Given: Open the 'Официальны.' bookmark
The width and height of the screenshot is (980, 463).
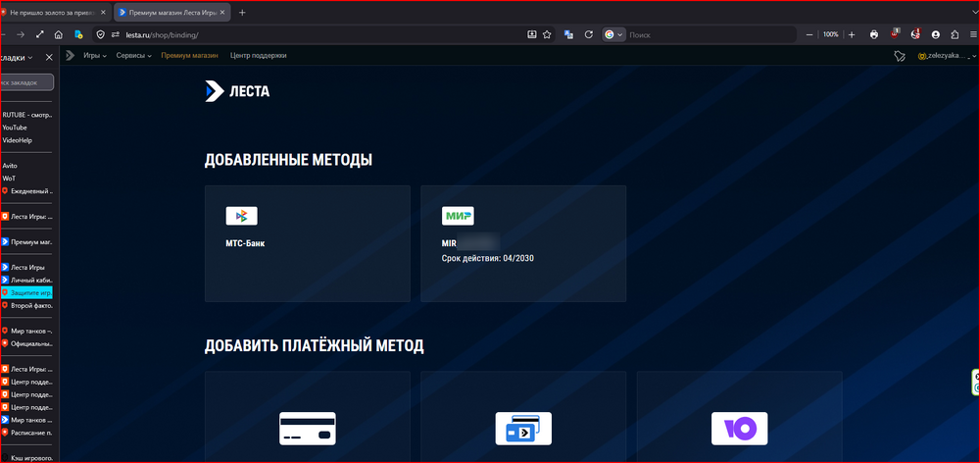Looking at the screenshot, I should 26,343.
